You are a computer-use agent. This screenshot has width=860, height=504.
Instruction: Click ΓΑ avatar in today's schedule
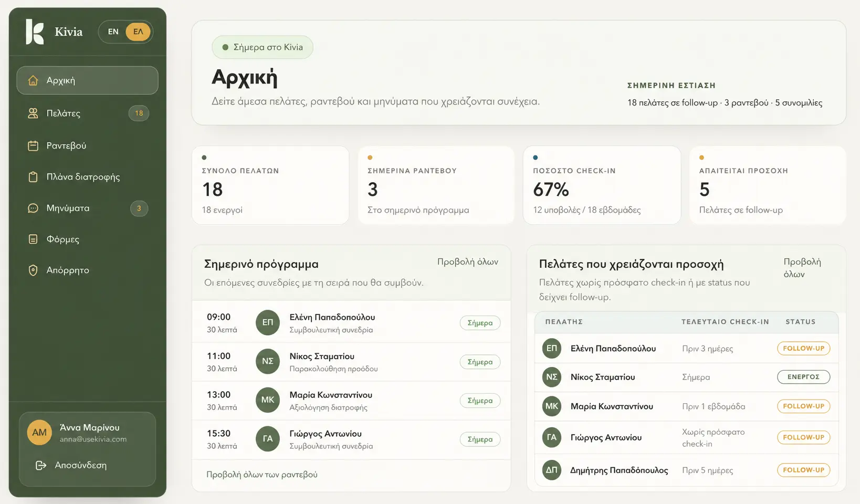[x=268, y=439]
